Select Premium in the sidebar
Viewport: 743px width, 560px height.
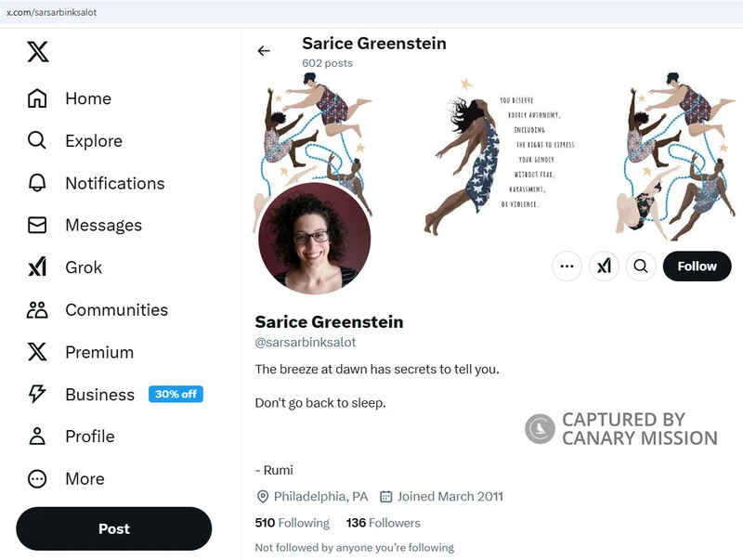point(81,352)
